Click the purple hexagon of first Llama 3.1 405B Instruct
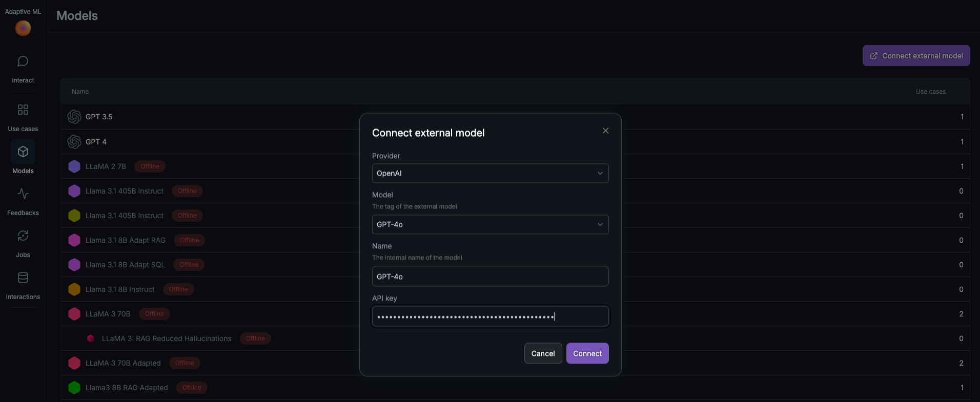The height and width of the screenshot is (402, 980). (74, 191)
